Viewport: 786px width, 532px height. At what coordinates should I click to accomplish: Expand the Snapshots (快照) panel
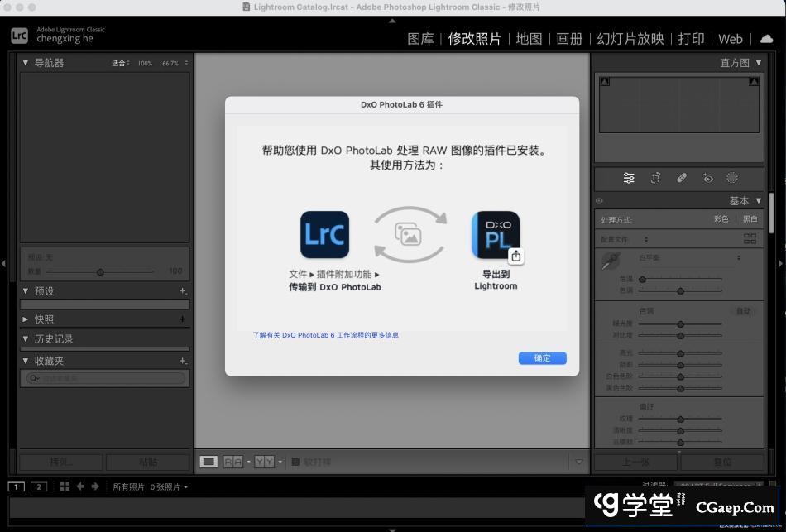(26, 319)
